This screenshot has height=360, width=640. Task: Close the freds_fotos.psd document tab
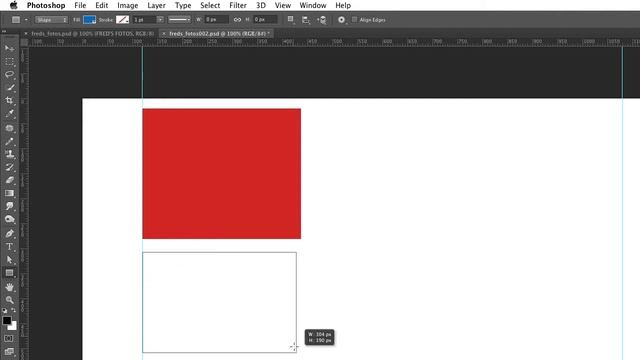(26, 33)
